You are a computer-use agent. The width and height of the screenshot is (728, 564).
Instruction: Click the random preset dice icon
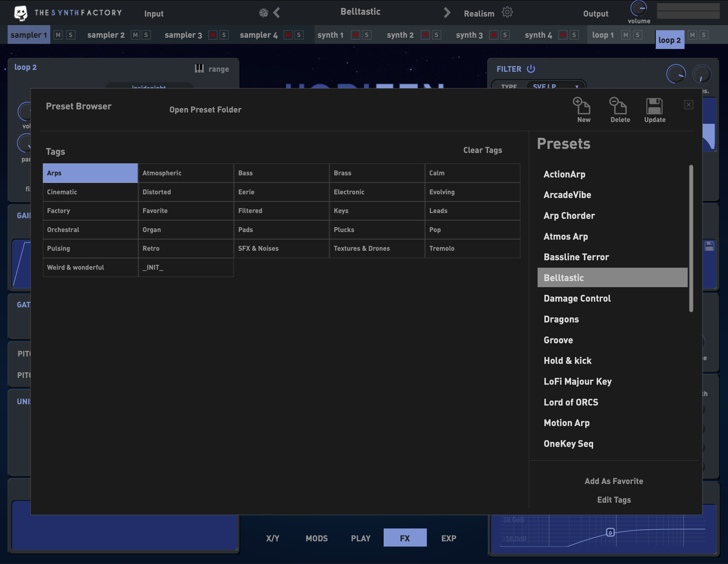[263, 13]
